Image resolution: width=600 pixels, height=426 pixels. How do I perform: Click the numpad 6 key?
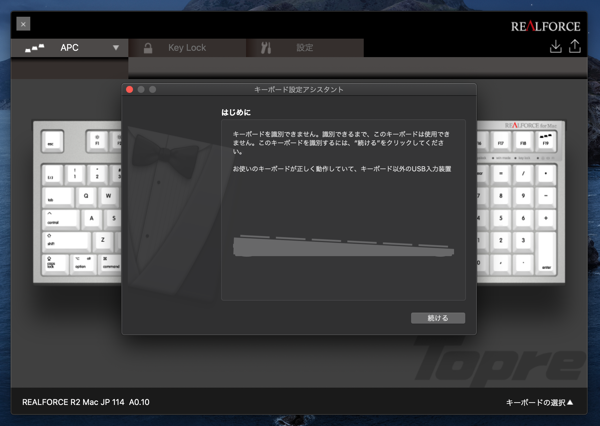[x=523, y=219]
